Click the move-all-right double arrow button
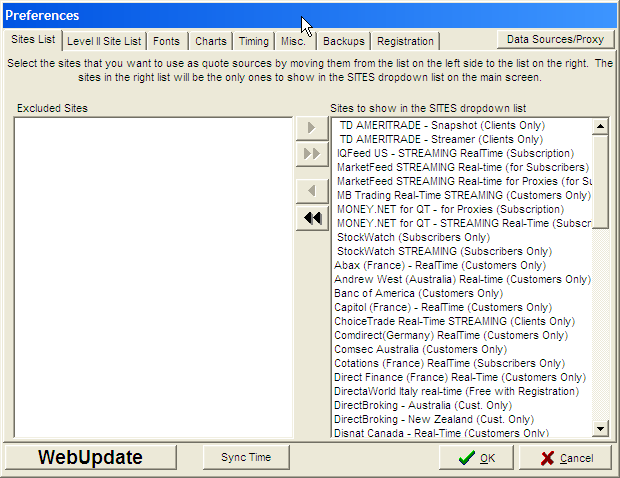 pyautogui.click(x=312, y=153)
